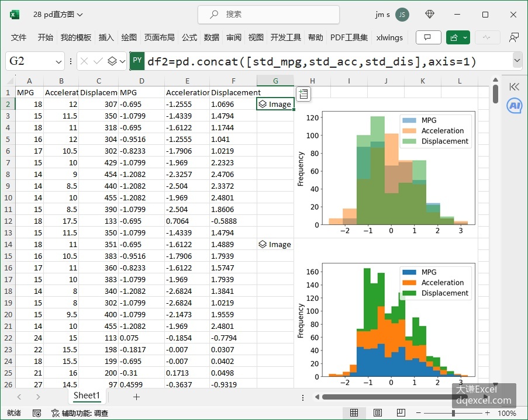The height and width of the screenshot is (420, 528).
Task: Add a new sheet with plus button
Action: [x=136, y=397]
